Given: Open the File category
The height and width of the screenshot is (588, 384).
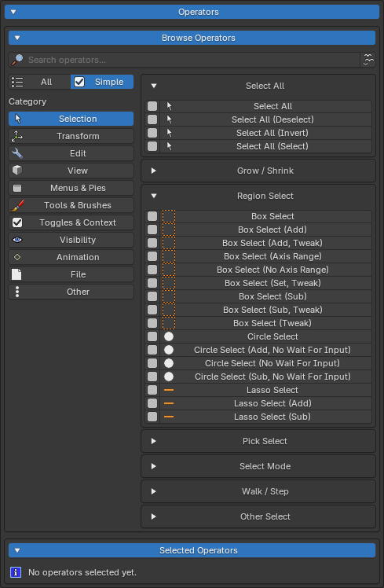Looking at the screenshot, I should tap(71, 274).
